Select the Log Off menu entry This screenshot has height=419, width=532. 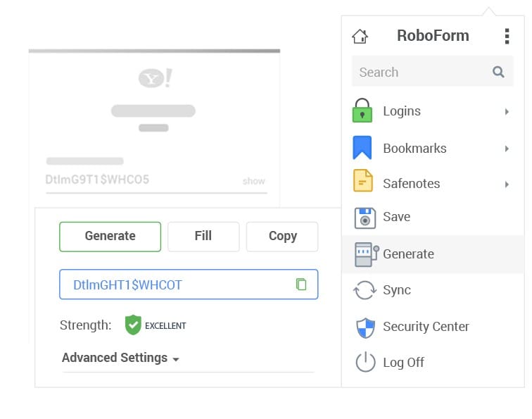[x=432, y=362]
